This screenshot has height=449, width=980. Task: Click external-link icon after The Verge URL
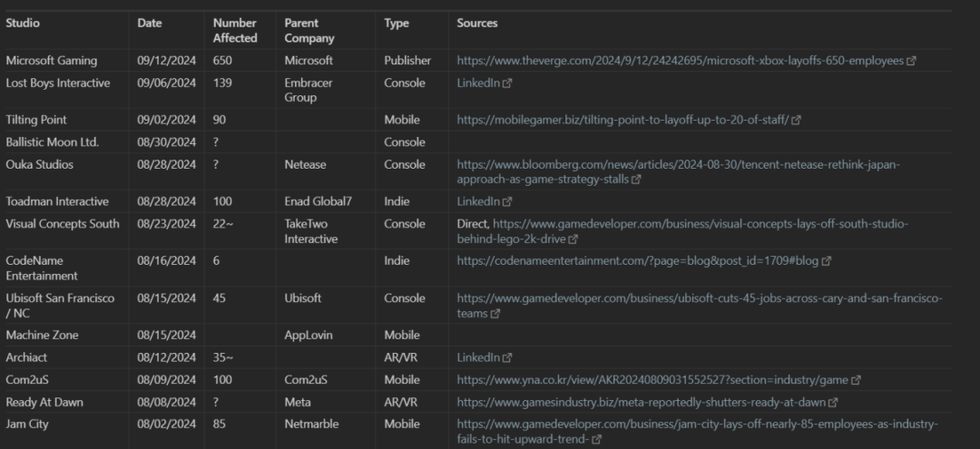click(x=911, y=61)
